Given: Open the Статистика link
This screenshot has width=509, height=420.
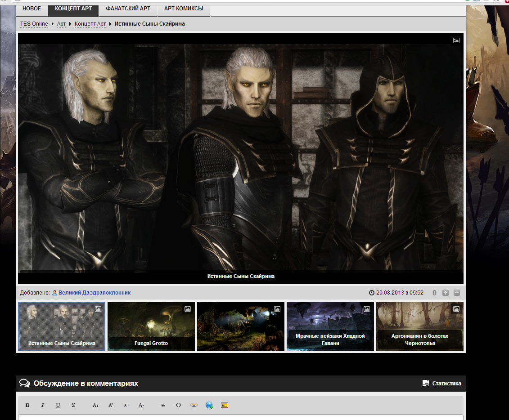Looking at the screenshot, I should [447, 384].
